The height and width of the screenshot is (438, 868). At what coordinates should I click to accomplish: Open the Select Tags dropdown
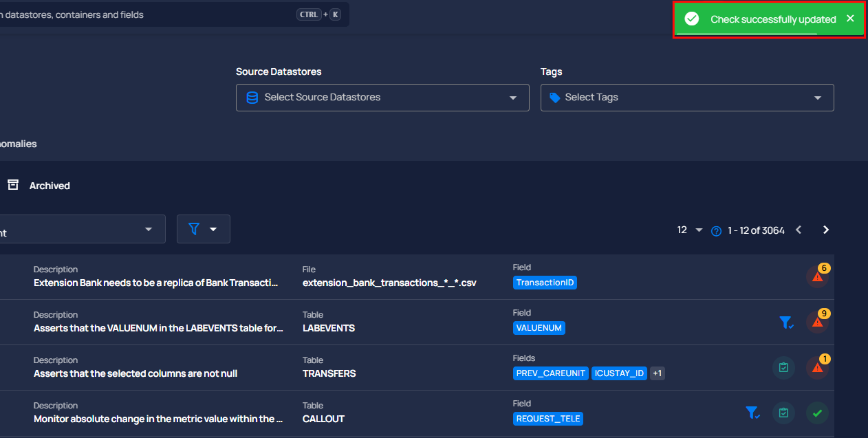687,98
